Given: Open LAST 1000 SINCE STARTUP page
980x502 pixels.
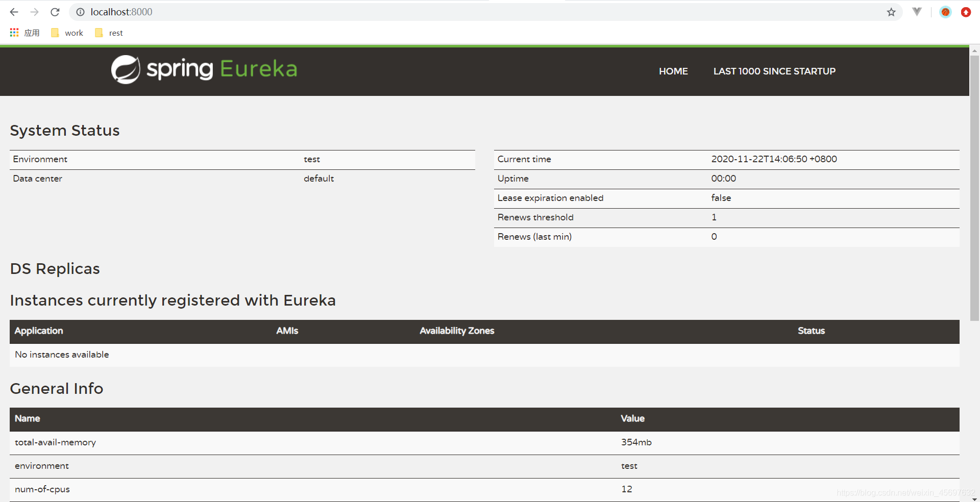Looking at the screenshot, I should [x=774, y=71].
